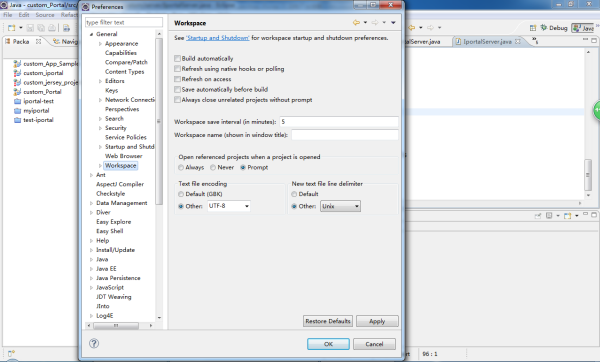
Task: Enable Build automatically checkbox
Action: point(177,58)
